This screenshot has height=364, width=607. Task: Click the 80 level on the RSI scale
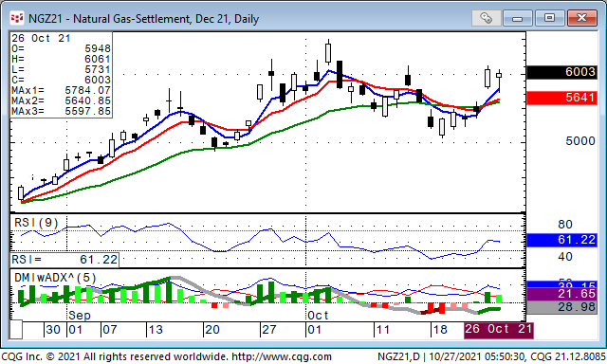(x=565, y=225)
